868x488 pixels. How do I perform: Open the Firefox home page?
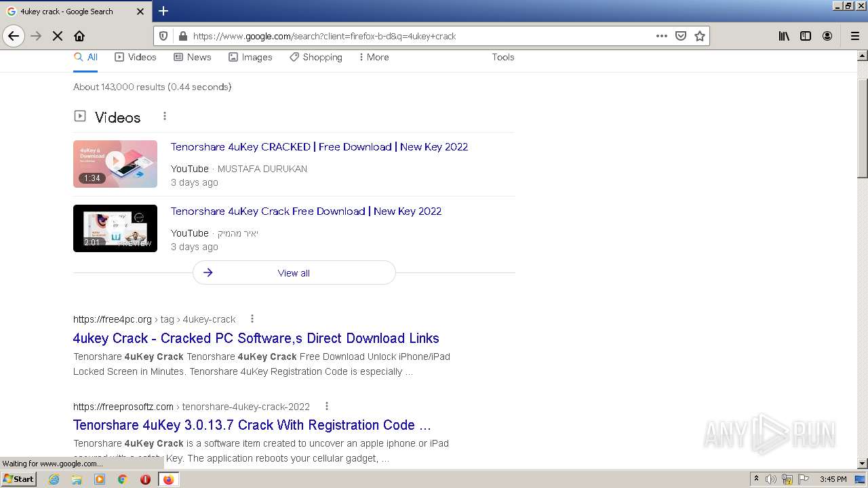point(79,36)
